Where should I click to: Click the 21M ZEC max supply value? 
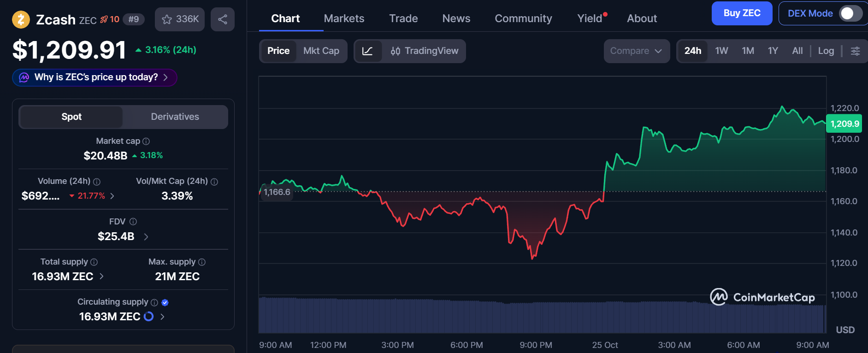(x=177, y=277)
